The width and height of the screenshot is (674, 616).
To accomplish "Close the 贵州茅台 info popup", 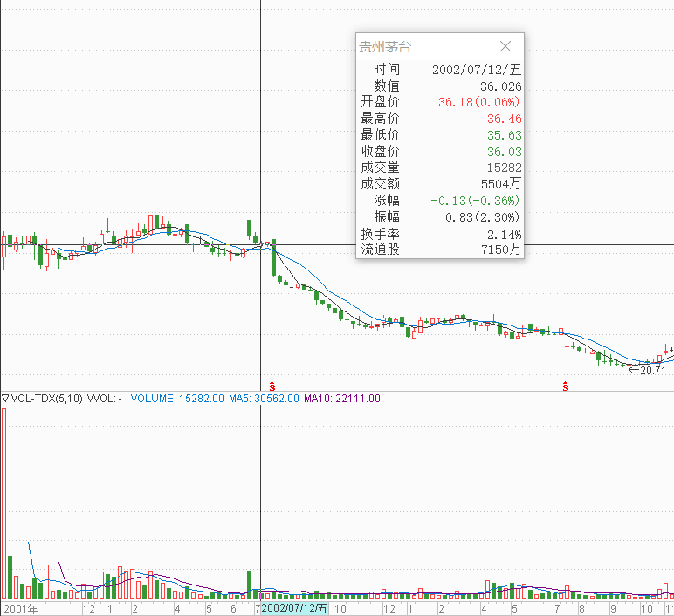I will point(505,46).
